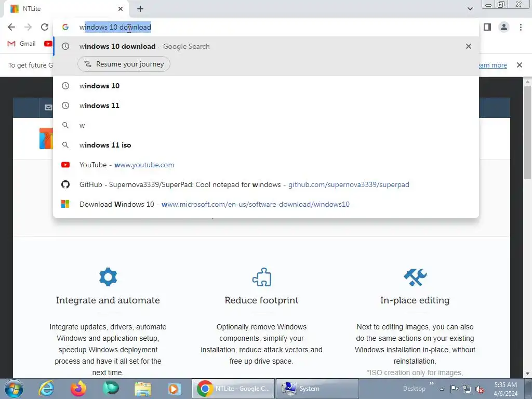Click the scrollbar down arrow
532x399 pixels.
528,374
